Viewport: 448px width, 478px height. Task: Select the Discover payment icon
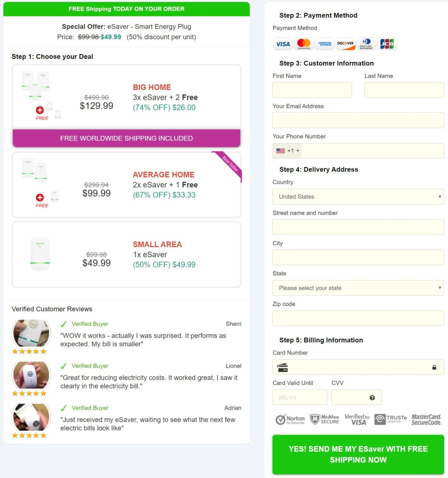coord(345,44)
